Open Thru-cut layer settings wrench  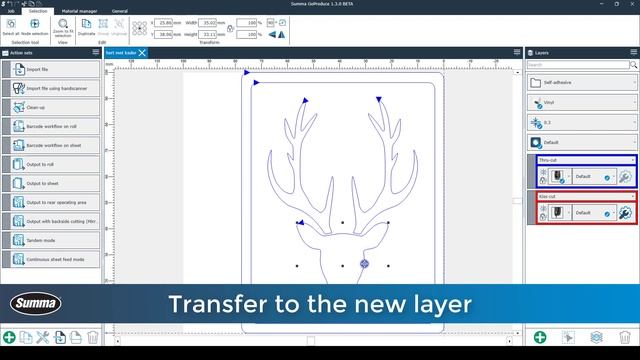(x=625, y=177)
